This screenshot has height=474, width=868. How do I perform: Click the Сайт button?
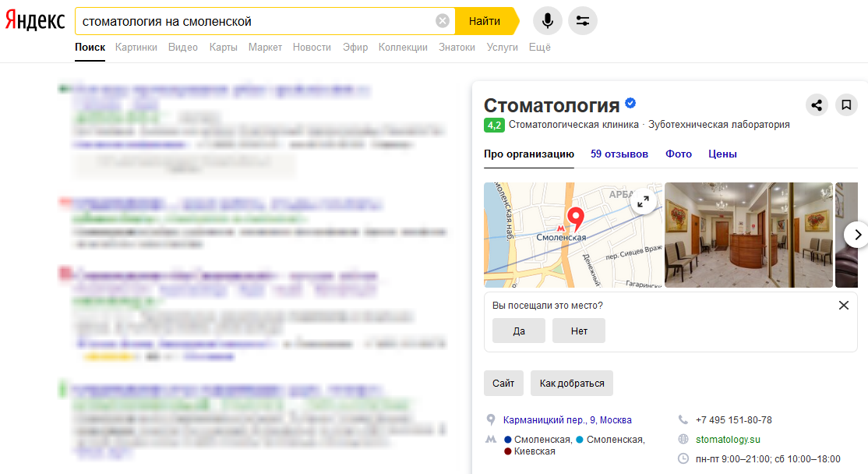503,384
